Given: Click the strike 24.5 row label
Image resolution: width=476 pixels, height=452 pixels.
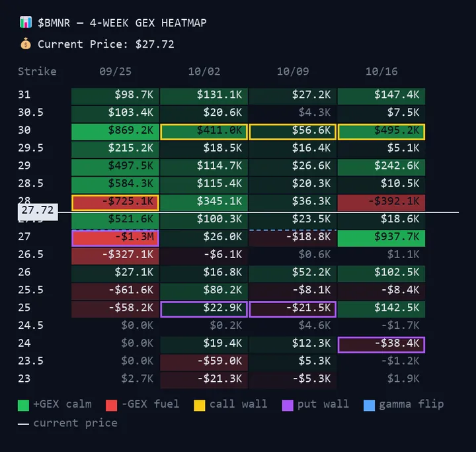Looking at the screenshot, I should tap(30, 326).
